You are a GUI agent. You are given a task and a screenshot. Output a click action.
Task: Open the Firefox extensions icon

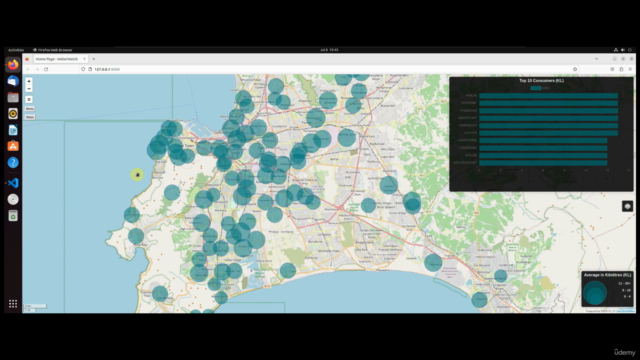point(621,69)
